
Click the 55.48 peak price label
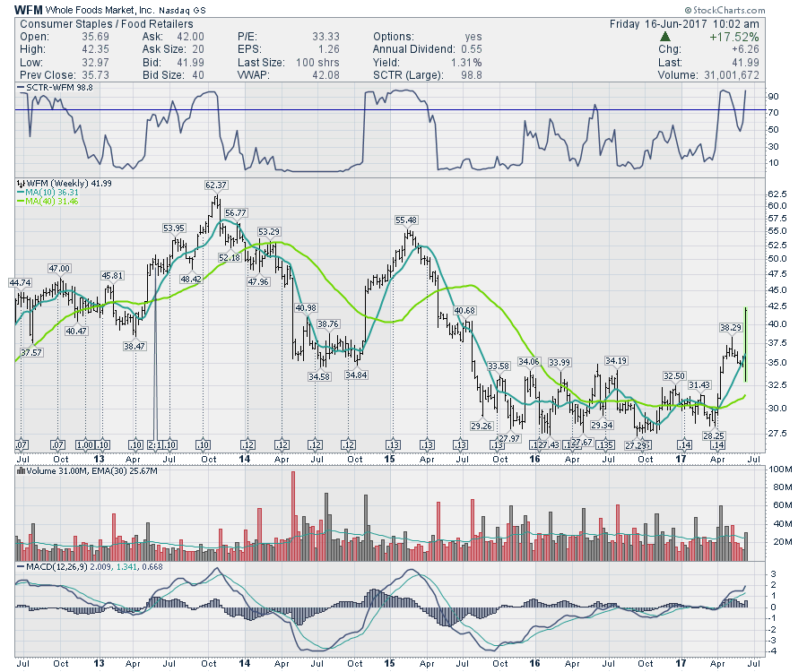[x=406, y=220]
